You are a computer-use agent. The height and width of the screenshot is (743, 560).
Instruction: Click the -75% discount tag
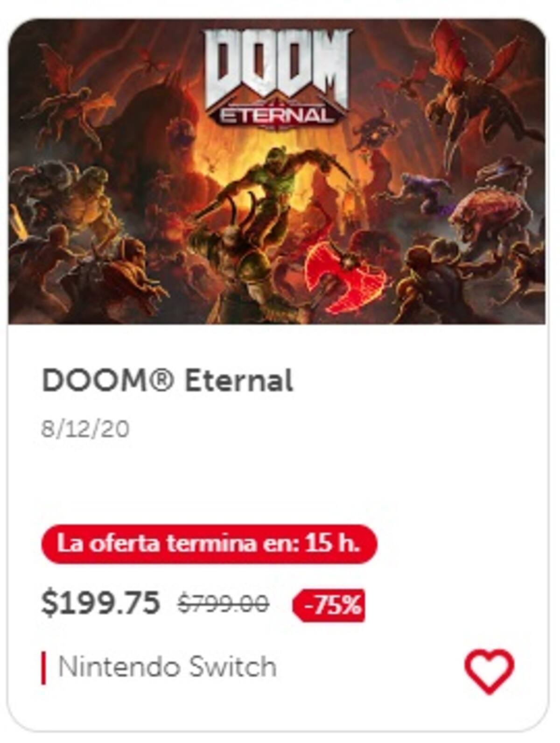[329, 606]
